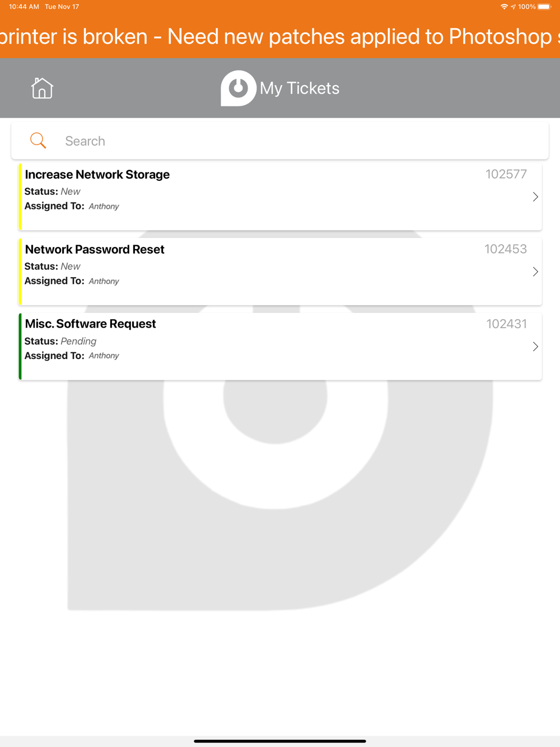Tap the power-button logo beside My Tickets

(239, 88)
